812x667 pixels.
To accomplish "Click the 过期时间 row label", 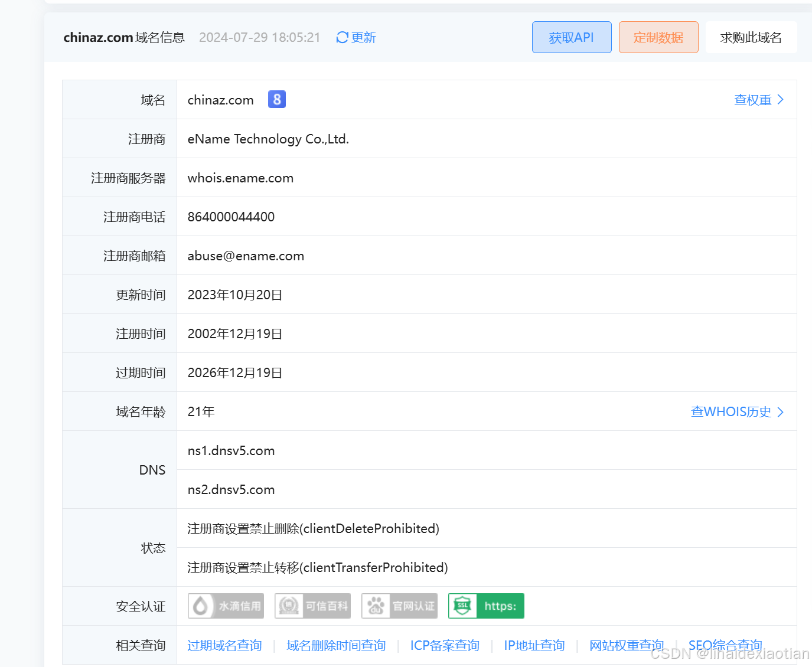I will pyautogui.click(x=141, y=372).
